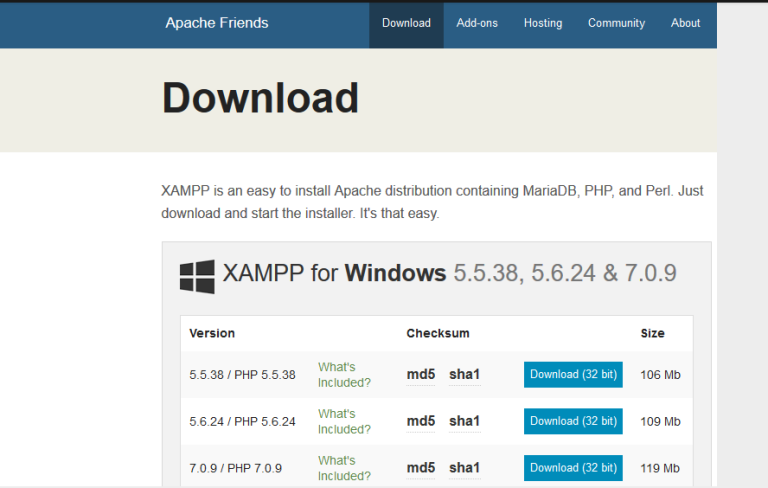Click the Windows logo icon
768x488 pixels.
pyautogui.click(x=197, y=276)
